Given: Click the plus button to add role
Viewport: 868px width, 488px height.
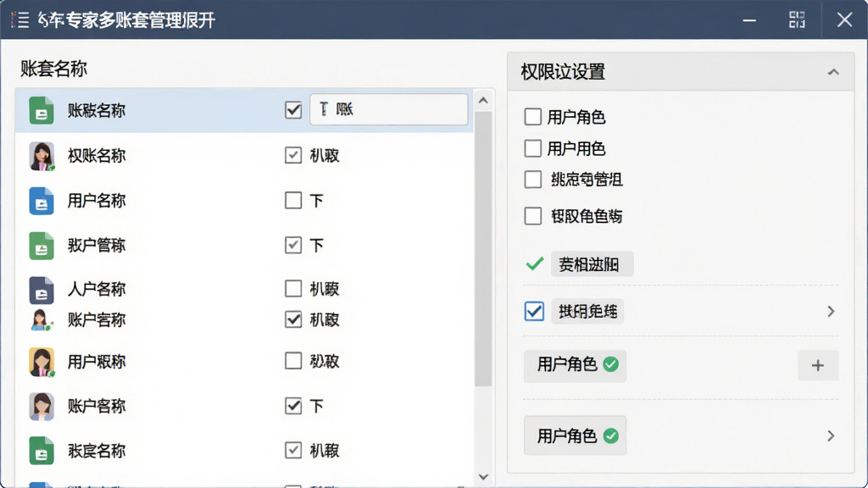Looking at the screenshot, I should (818, 365).
